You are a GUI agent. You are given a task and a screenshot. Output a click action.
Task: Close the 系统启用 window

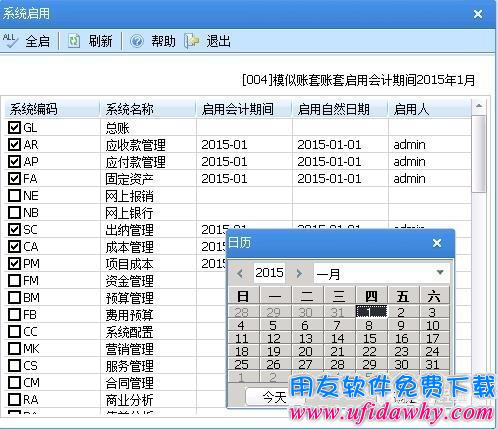[x=478, y=14]
